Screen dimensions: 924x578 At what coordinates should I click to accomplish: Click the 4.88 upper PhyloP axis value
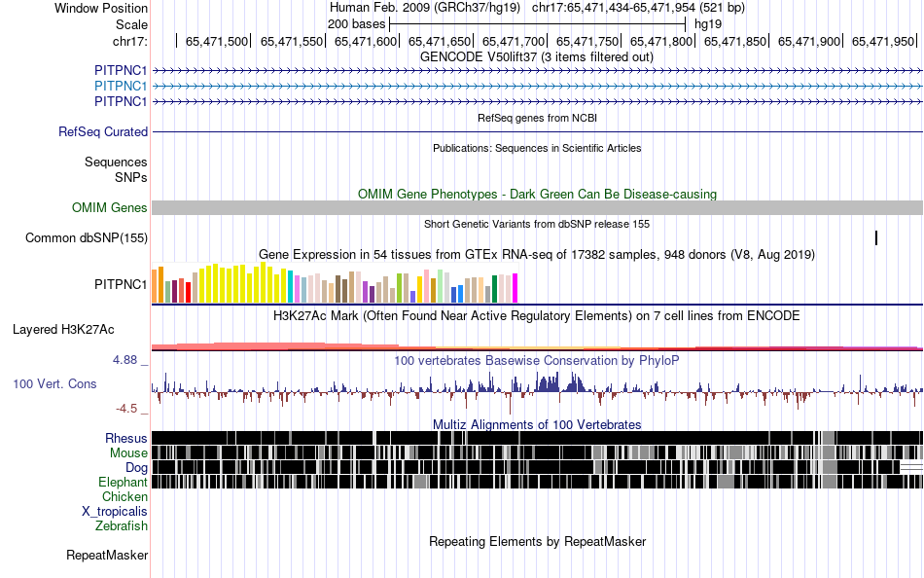coord(124,360)
